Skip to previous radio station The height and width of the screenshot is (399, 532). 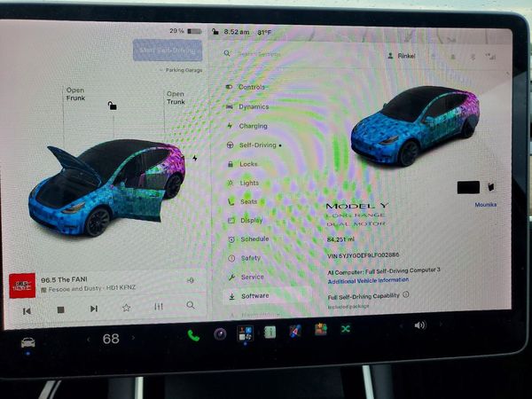pos(27,311)
